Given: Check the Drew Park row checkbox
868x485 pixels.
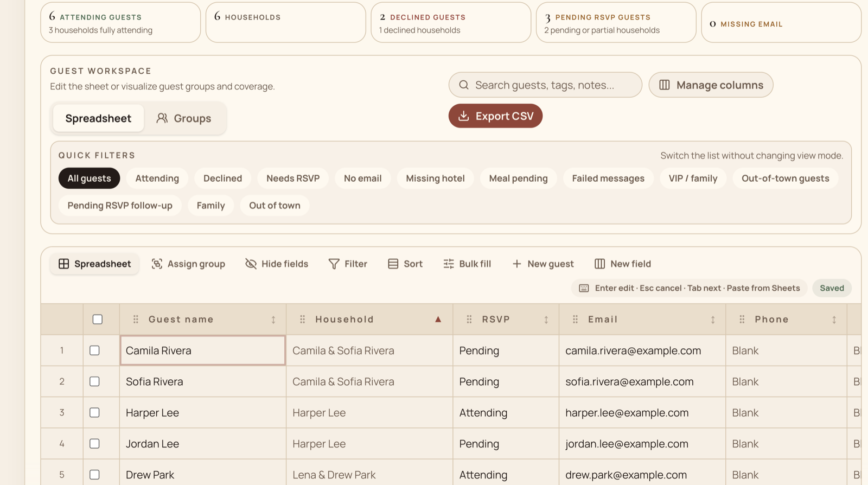Looking at the screenshot, I should pyautogui.click(x=94, y=475).
